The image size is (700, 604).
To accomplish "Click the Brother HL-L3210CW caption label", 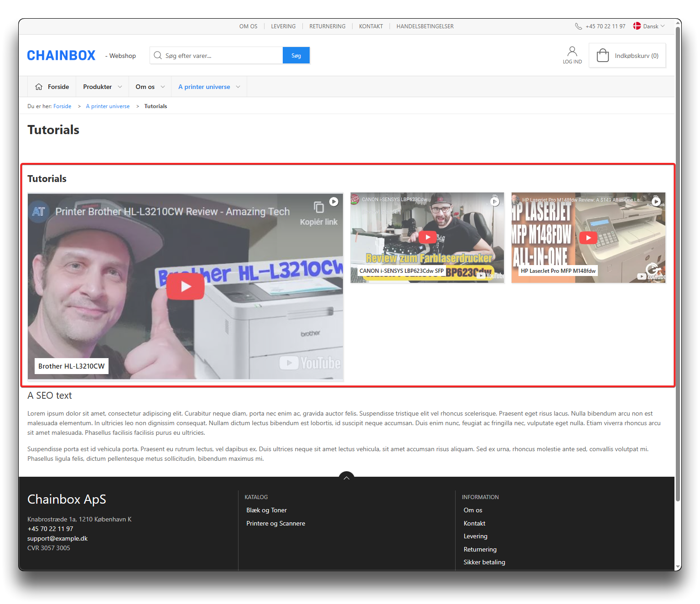I will tap(72, 366).
